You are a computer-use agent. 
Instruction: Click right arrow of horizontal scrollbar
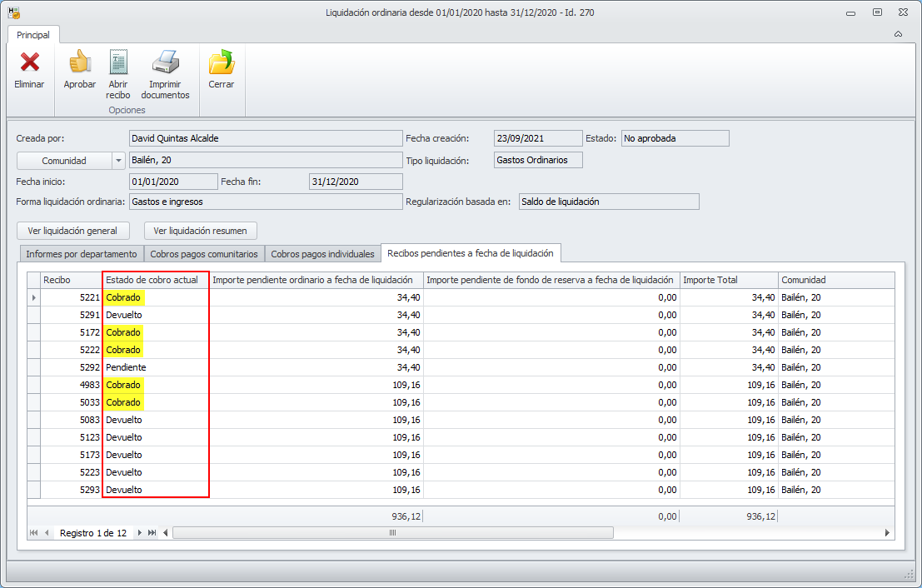[x=887, y=533]
